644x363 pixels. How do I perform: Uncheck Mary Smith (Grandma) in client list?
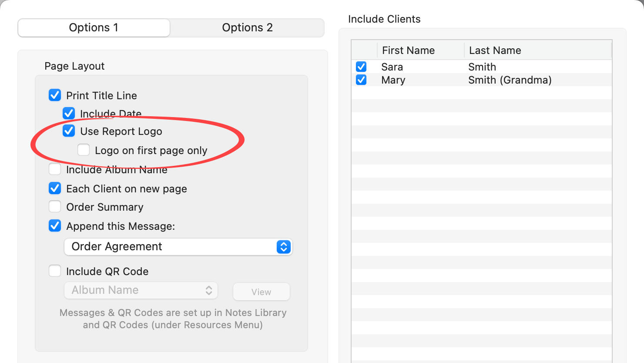click(361, 80)
